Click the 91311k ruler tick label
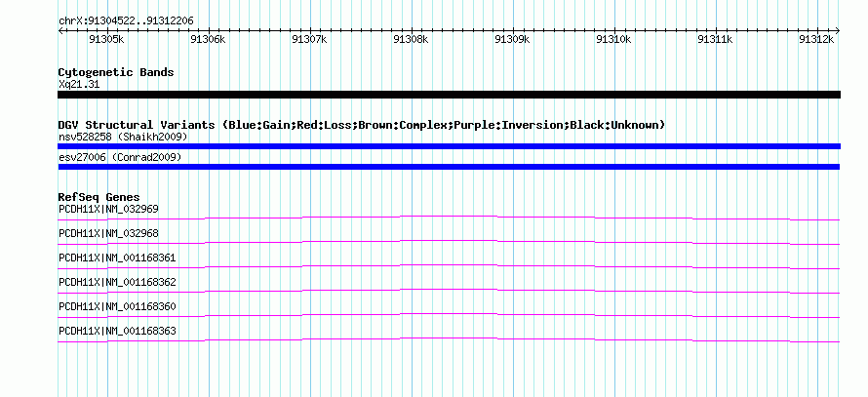 (x=715, y=39)
